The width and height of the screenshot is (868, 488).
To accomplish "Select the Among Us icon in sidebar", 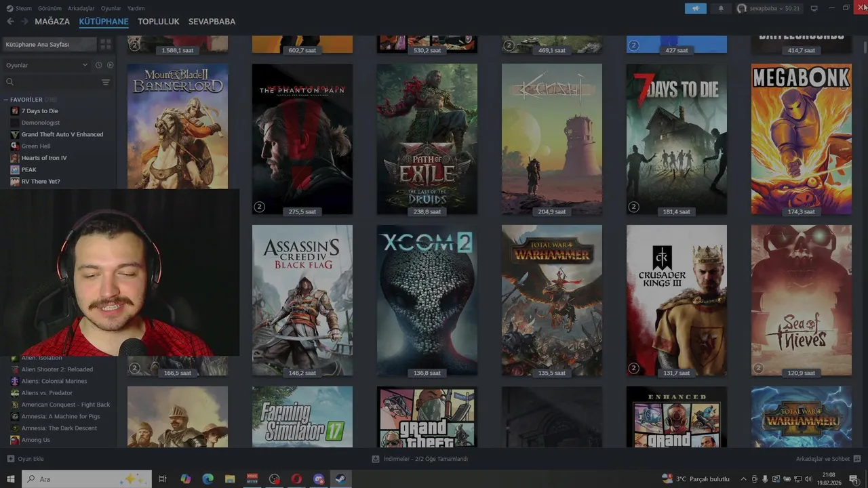I will point(15,440).
